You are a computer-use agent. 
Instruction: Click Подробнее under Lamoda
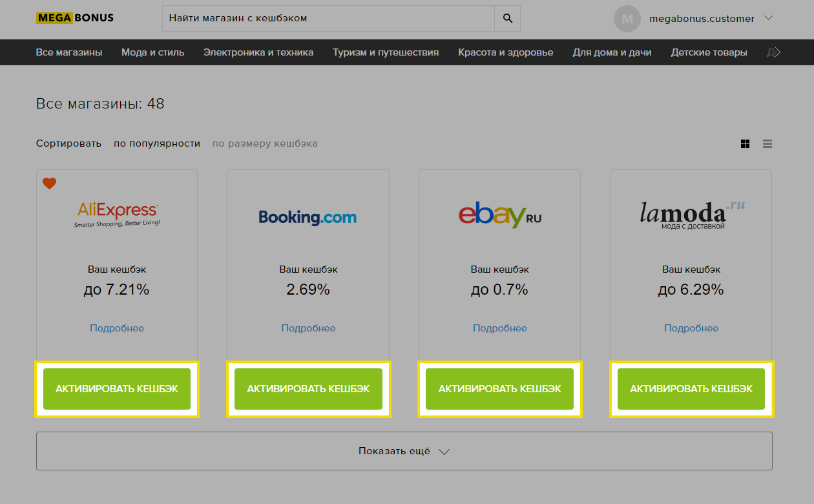[x=691, y=328]
